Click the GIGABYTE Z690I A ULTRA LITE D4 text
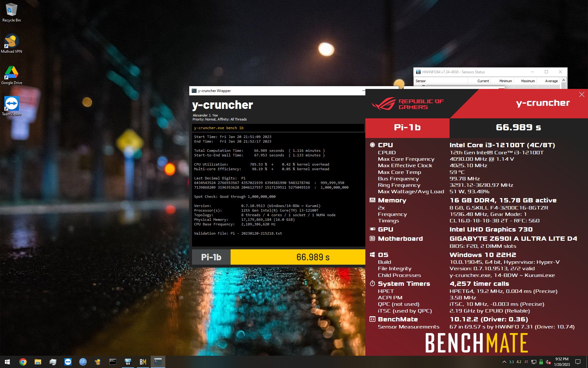 click(x=513, y=239)
